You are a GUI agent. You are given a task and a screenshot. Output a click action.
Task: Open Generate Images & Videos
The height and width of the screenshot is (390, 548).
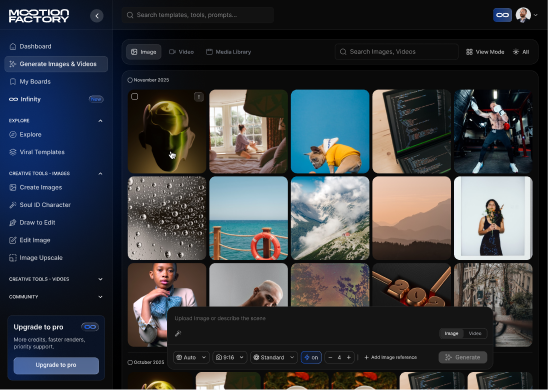[x=56, y=64]
